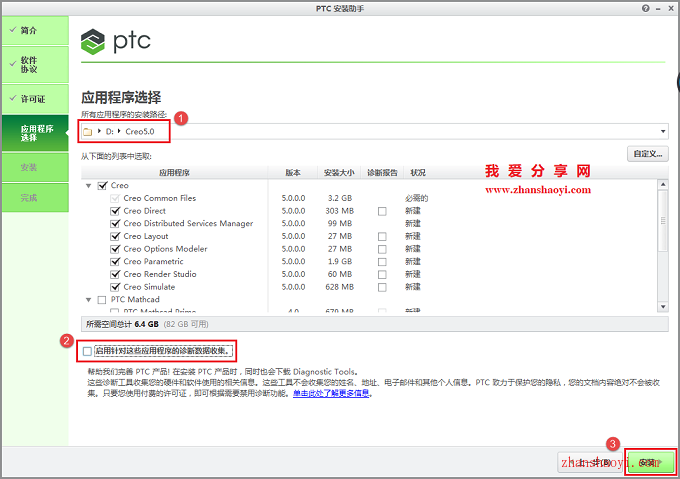Click the Creo5.0 path segment
Viewport: 680px width, 479px height.
(x=140, y=131)
